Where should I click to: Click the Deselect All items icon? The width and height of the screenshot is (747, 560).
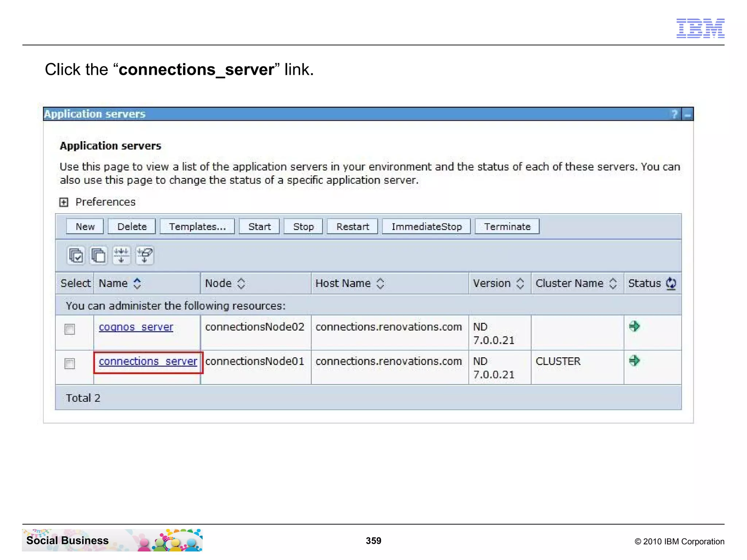pos(98,255)
